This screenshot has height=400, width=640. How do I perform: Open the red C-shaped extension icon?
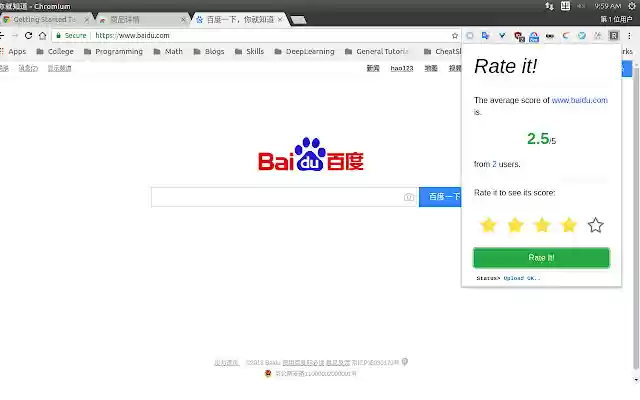point(566,36)
